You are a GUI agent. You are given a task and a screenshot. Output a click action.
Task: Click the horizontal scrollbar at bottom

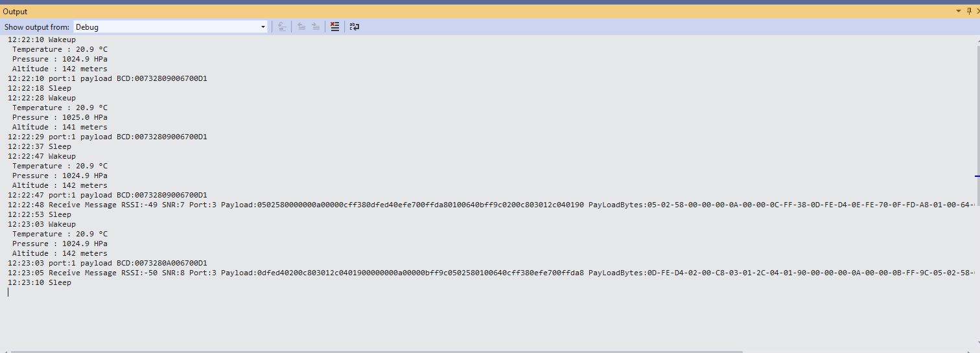click(x=376, y=352)
